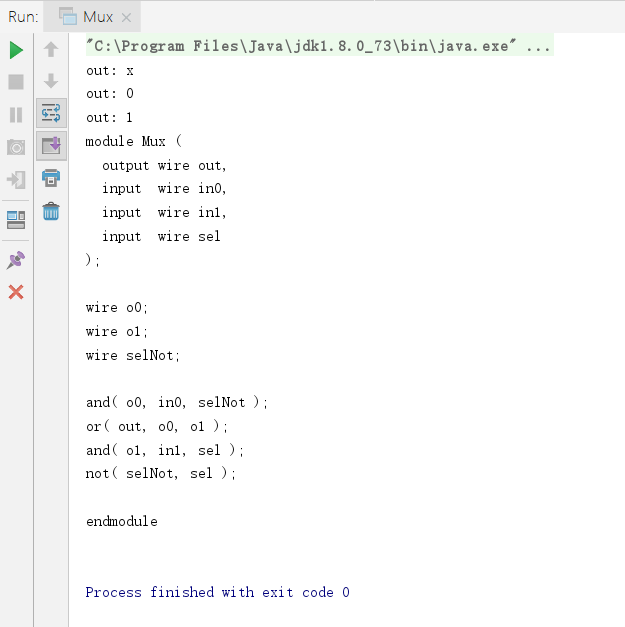Image resolution: width=625 pixels, height=627 pixels.
Task: Click the 'out: 0' output line
Action: coord(110,94)
